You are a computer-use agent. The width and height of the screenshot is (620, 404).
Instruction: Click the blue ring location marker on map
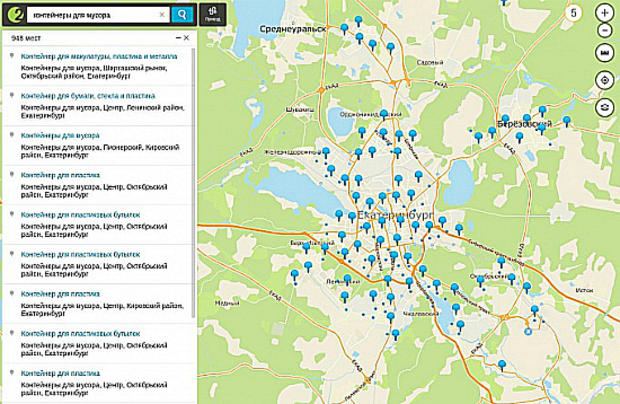click(527, 332)
